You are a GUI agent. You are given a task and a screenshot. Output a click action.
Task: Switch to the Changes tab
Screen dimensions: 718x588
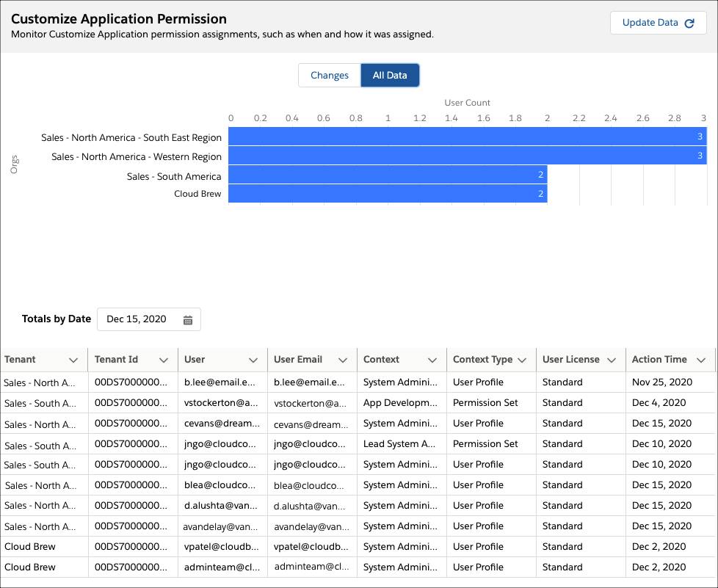coord(330,75)
